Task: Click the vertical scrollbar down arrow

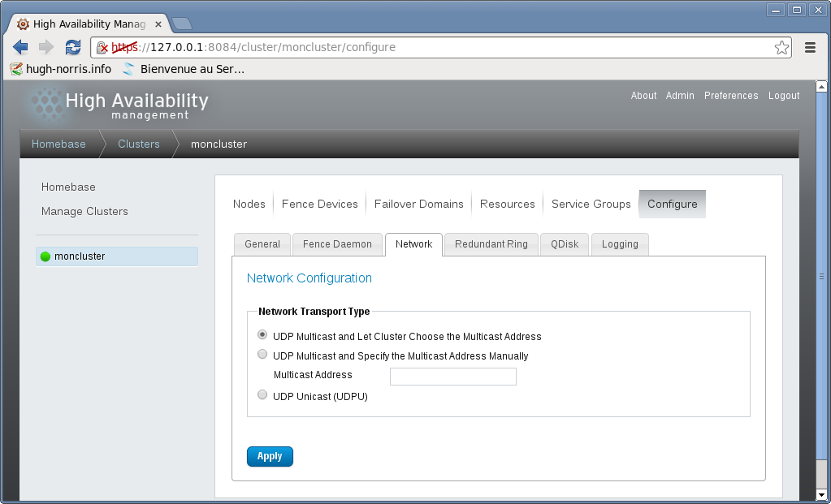Action: (x=821, y=494)
